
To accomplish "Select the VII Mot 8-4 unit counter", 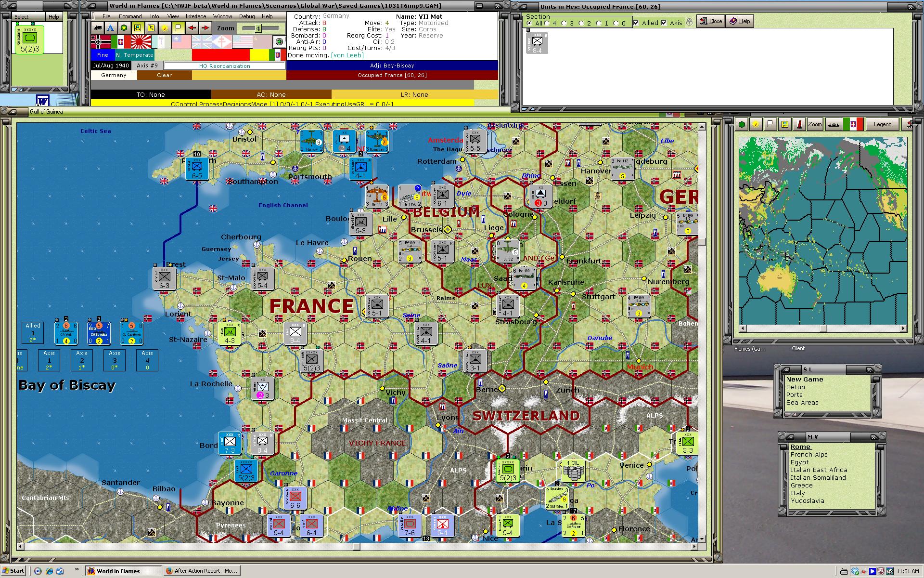I will 537,43.
